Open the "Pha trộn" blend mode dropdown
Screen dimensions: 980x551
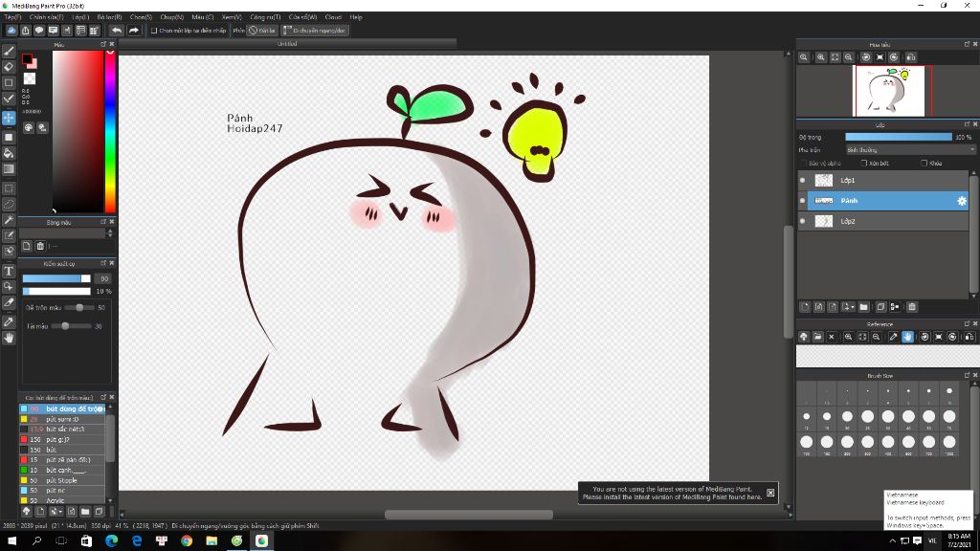(x=910, y=150)
